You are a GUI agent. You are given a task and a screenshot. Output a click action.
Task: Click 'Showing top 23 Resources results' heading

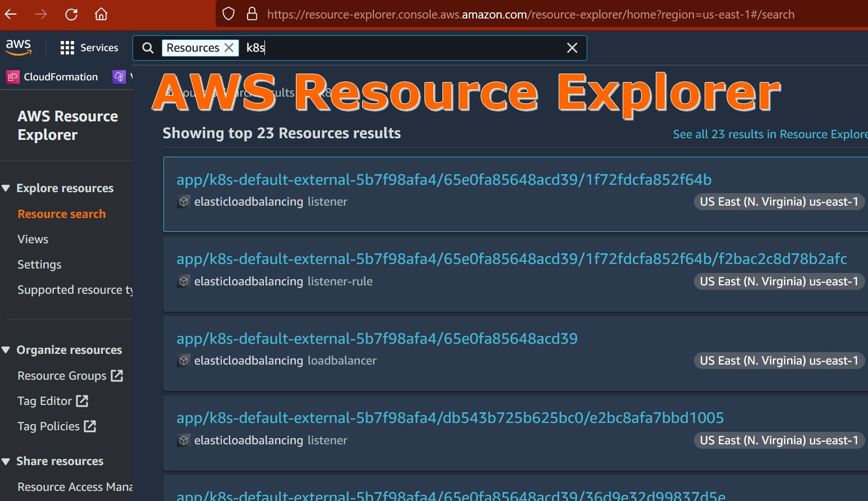click(x=282, y=133)
